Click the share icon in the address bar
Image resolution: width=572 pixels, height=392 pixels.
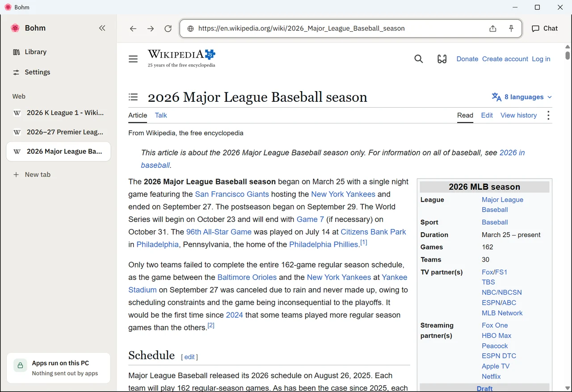(x=492, y=29)
